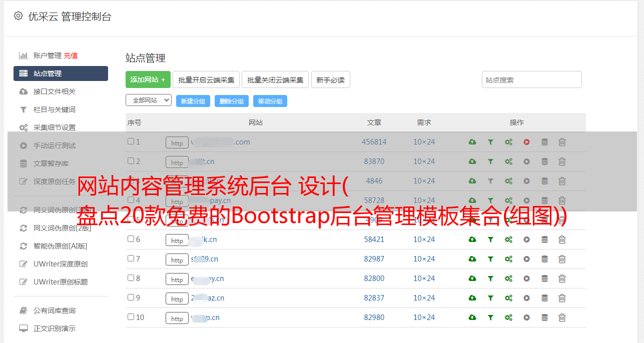Click the gear icon beside 优采云 title

click(19, 16)
